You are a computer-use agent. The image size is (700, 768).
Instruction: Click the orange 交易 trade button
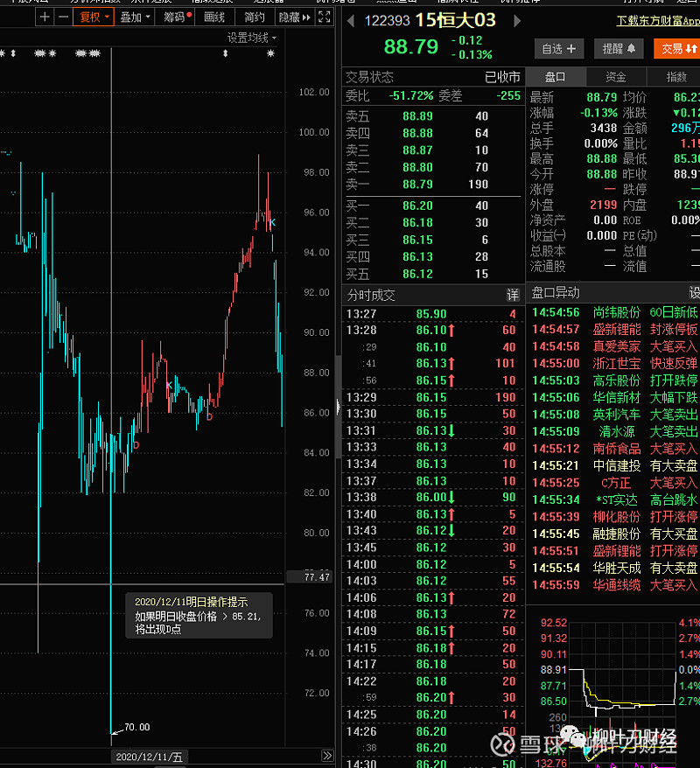pos(678,49)
